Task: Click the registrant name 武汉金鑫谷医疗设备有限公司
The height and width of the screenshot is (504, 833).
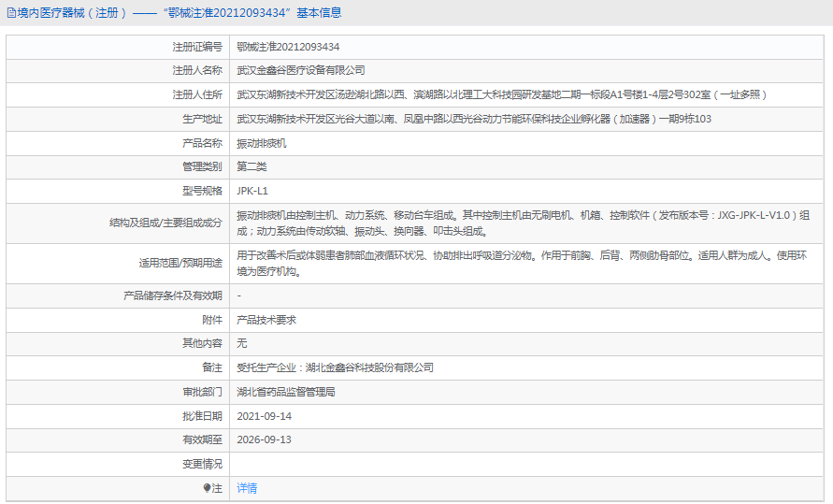Action: 301,70
